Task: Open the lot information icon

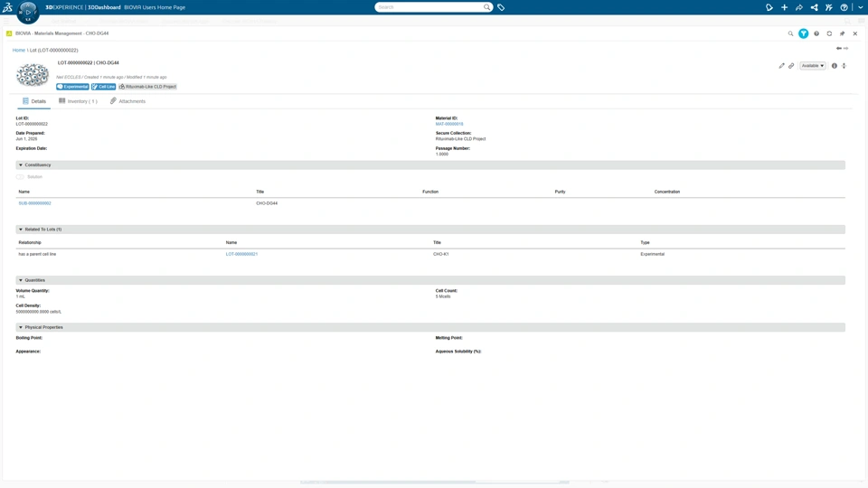Action: (835, 66)
